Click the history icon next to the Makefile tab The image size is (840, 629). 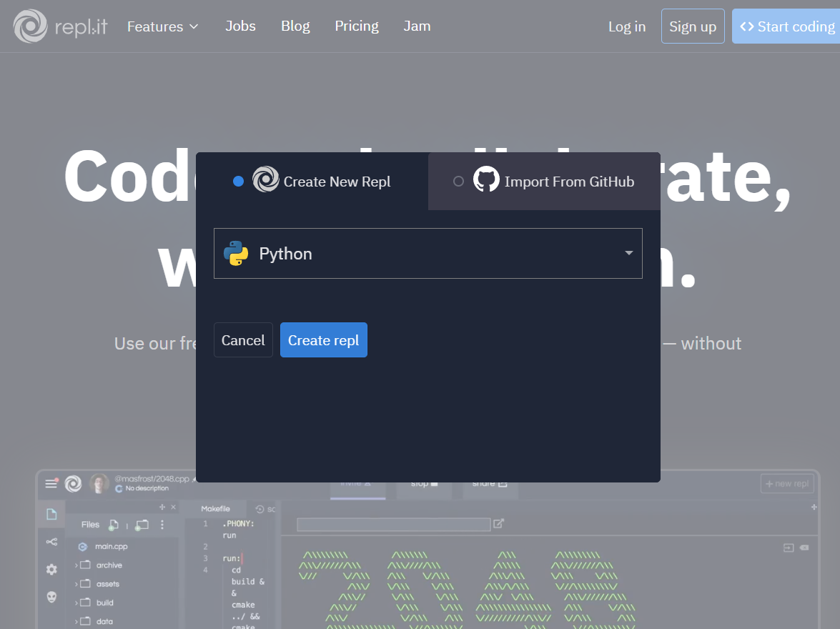click(x=260, y=509)
